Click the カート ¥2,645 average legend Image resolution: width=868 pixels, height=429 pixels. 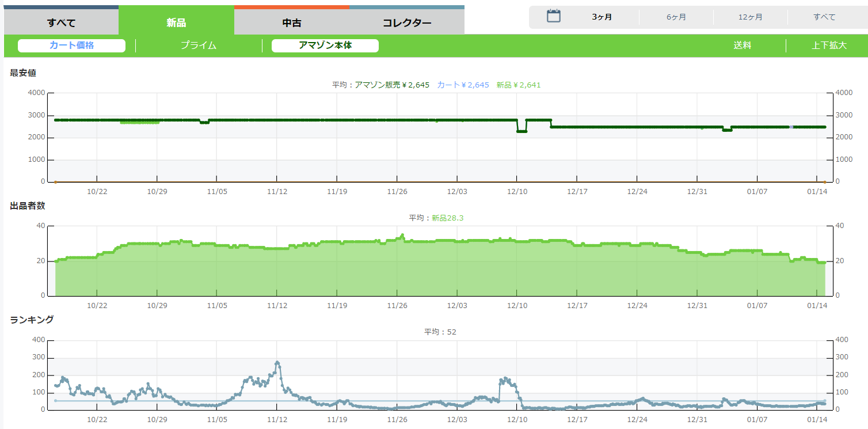tap(463, 85)
